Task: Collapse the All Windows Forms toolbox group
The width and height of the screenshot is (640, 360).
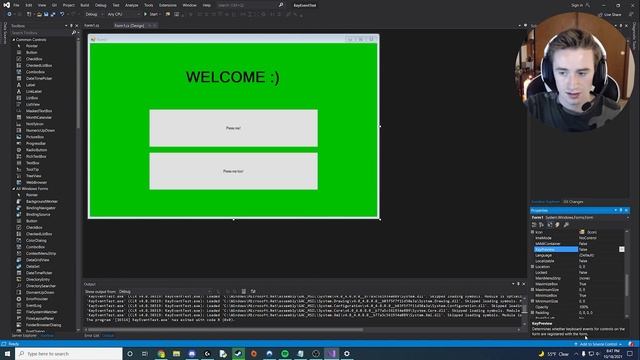Action: click(13, 189)
